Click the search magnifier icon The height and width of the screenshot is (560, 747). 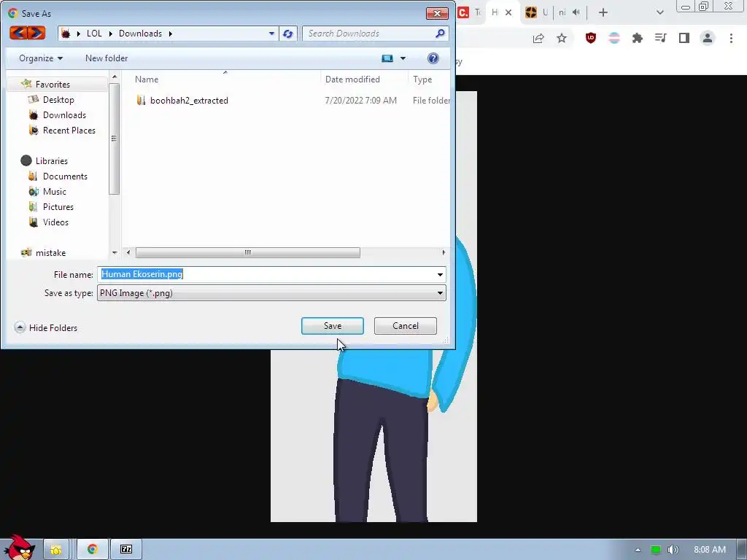click(x=440, y=34)
